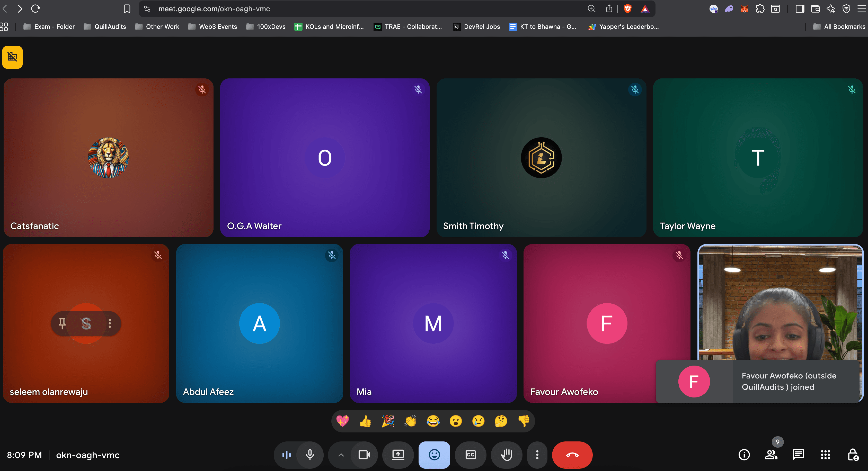
Task: Pin seleem olanrewaju's tile
Action: click(62, 323)
